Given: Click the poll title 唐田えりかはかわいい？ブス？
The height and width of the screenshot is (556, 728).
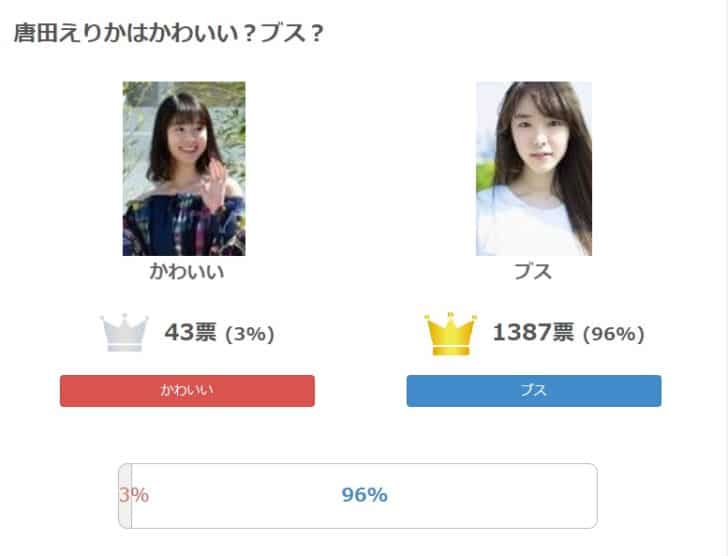Looking at the screenshot, I should pyautogui.click(x=168, y=33).
